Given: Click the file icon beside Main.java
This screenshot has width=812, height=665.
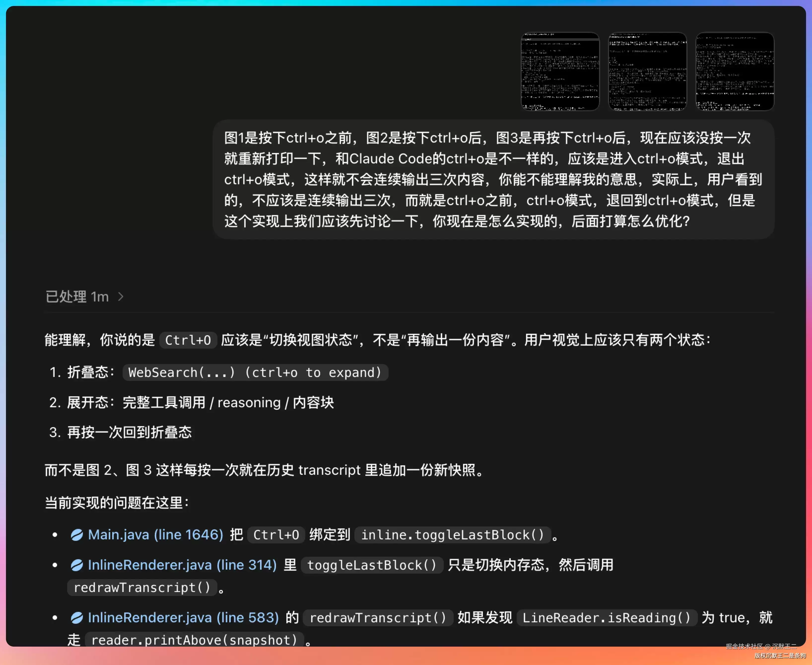Looking at the screenshot, I should pos(77,535).
